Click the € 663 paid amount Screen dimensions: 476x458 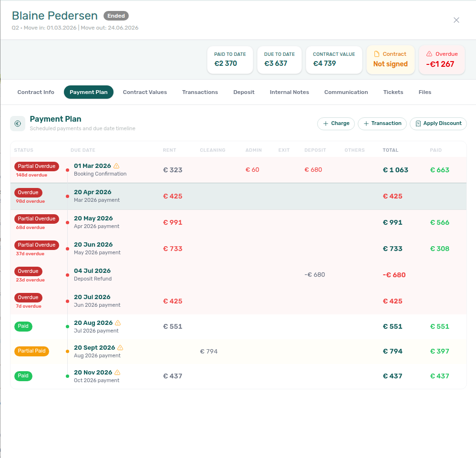pyautogui.click(x=440, y=170)
